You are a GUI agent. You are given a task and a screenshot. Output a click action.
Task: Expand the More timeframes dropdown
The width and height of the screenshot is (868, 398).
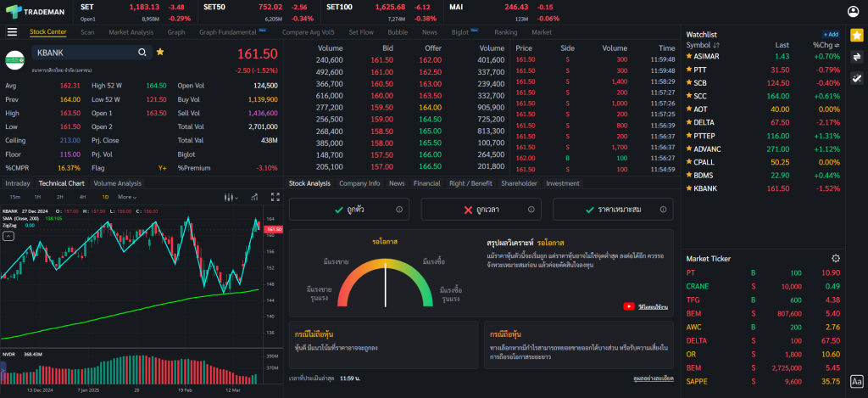coord(127,197)
